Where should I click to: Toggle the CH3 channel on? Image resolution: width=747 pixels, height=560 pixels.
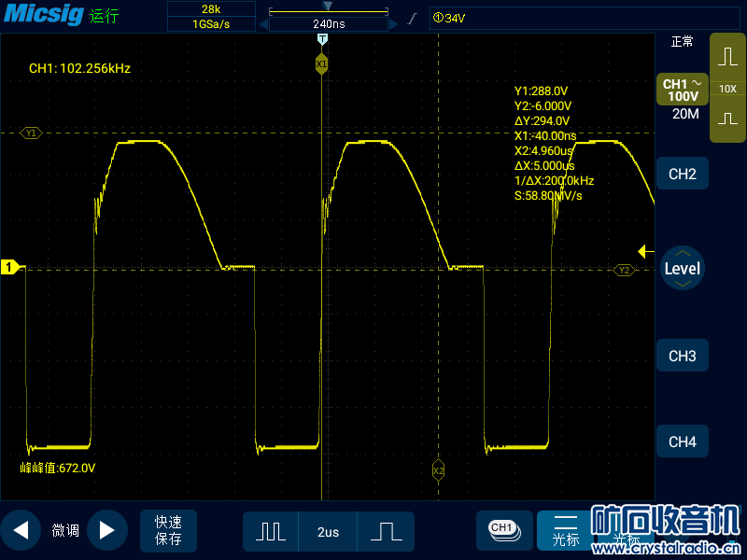coord(683,357)
